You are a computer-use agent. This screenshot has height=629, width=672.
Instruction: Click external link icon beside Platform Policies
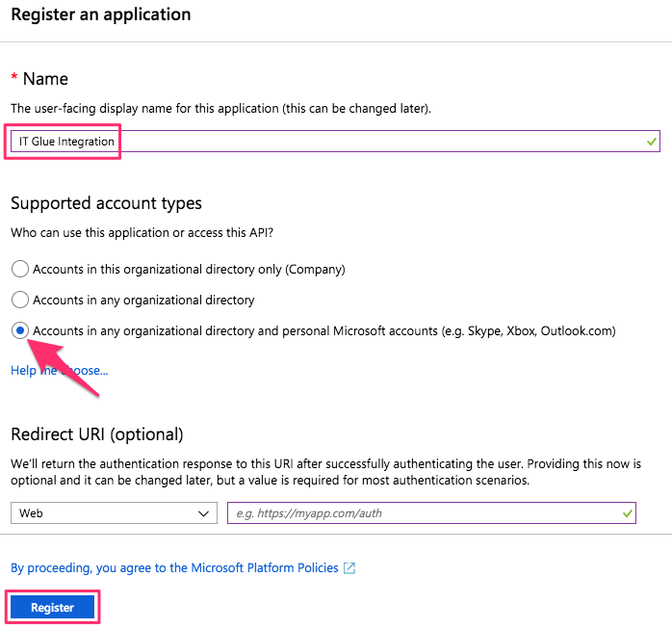coord(349,568)
